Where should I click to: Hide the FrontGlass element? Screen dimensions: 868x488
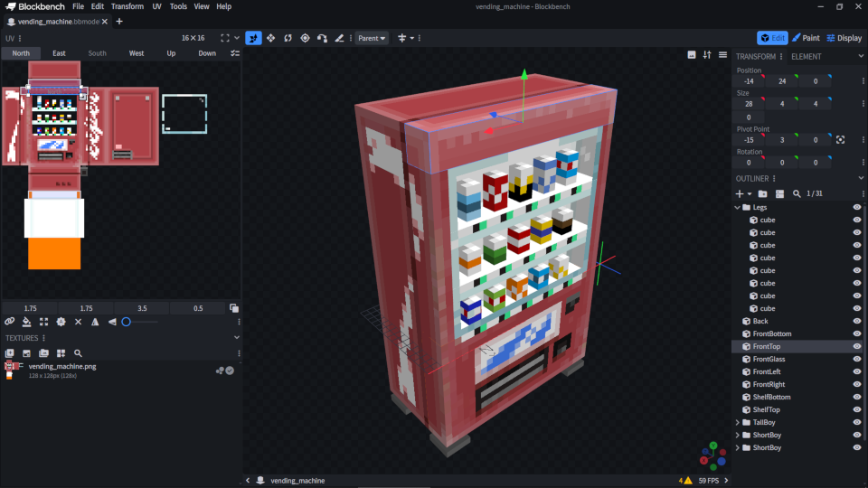pyautogui.click(x=857, y=359)
